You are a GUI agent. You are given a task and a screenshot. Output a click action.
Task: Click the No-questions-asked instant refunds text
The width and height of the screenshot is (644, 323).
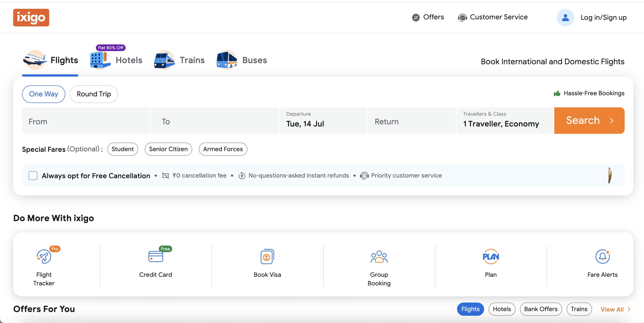(x=298, y=176)
